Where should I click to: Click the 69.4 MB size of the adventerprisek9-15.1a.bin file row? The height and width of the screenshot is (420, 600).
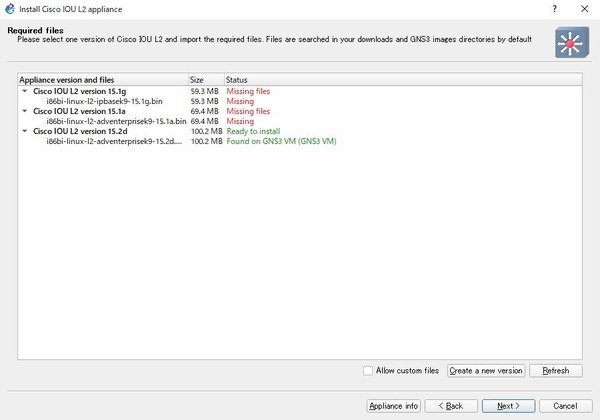click(x=205, y=121)
